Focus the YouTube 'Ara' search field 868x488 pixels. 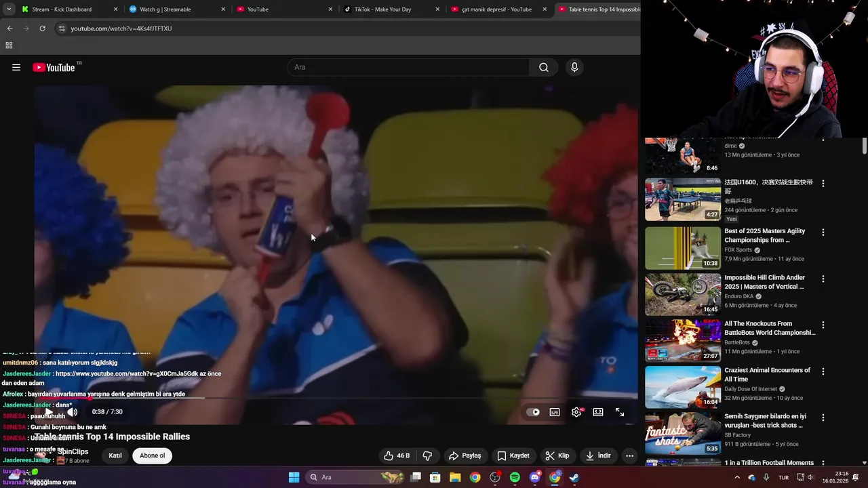coord(408,67)
